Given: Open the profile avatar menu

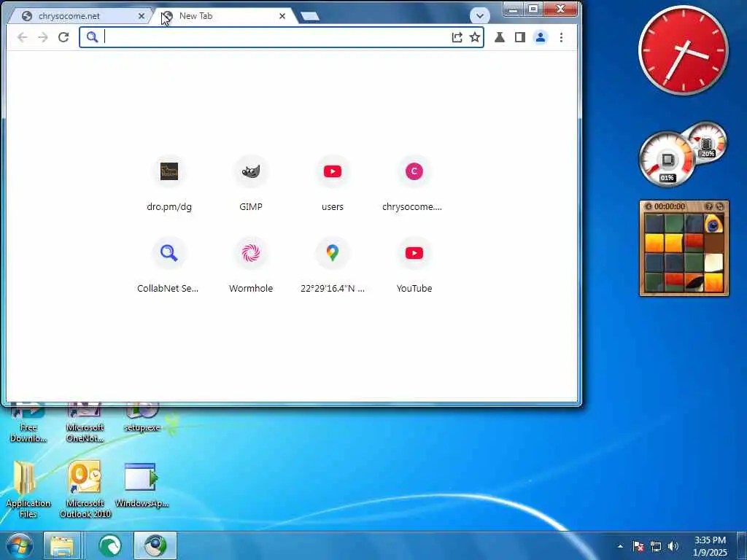Looking at the screenshot, I should click(541, 37).
